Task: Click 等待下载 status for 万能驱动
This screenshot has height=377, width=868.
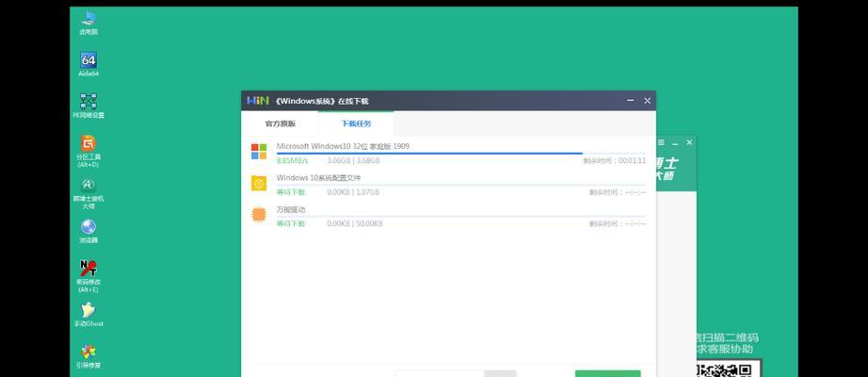Action: (291, 224)
